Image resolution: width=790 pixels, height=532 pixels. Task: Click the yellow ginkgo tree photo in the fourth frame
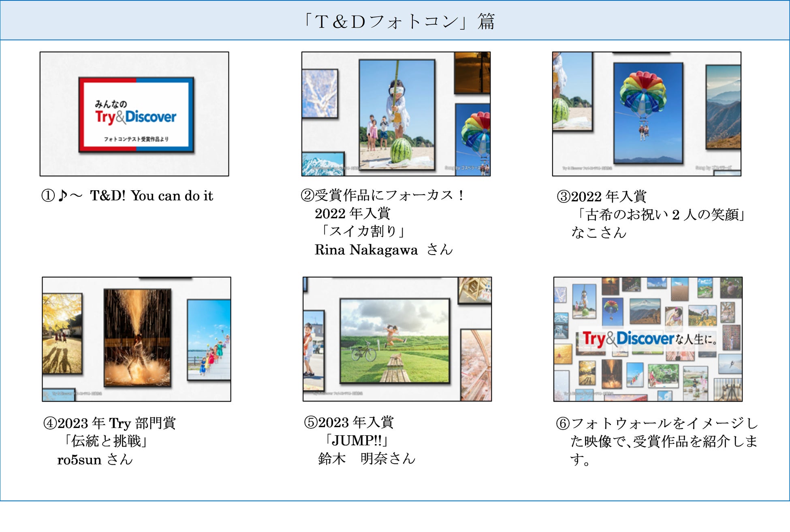pyautogui.click(x=62, y=333)
